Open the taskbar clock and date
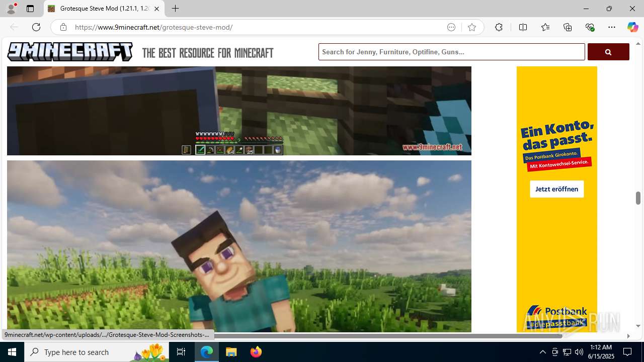Image resolution: width=644 pixels, height=362 pixels. pyautogui.click(x=601, y=352)
